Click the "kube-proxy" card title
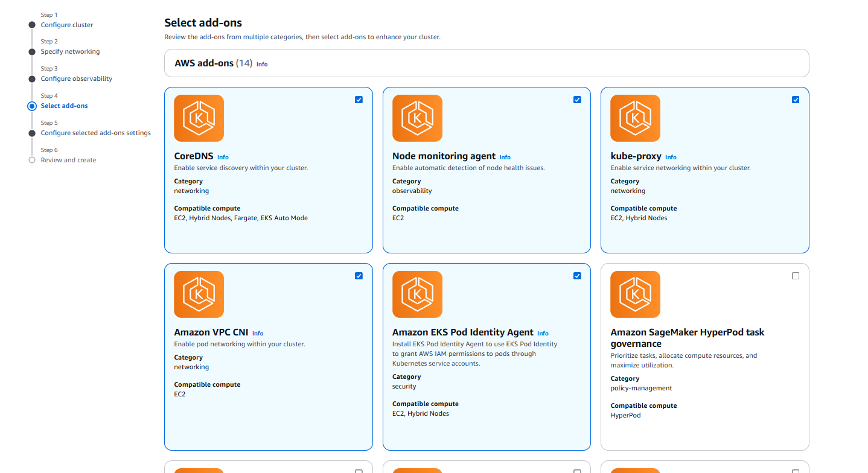This screenshot has height=473, width=868. coord(636,156)
